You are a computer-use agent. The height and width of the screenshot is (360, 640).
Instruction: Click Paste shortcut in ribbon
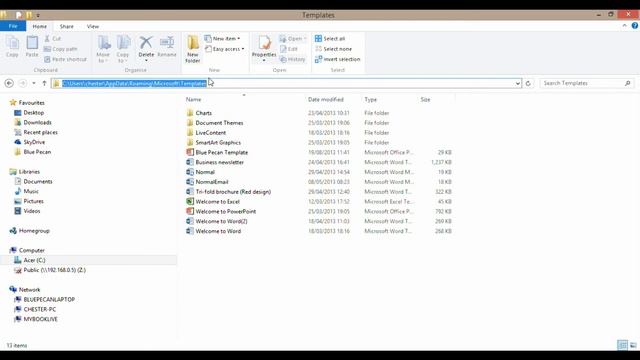[65, 59]
